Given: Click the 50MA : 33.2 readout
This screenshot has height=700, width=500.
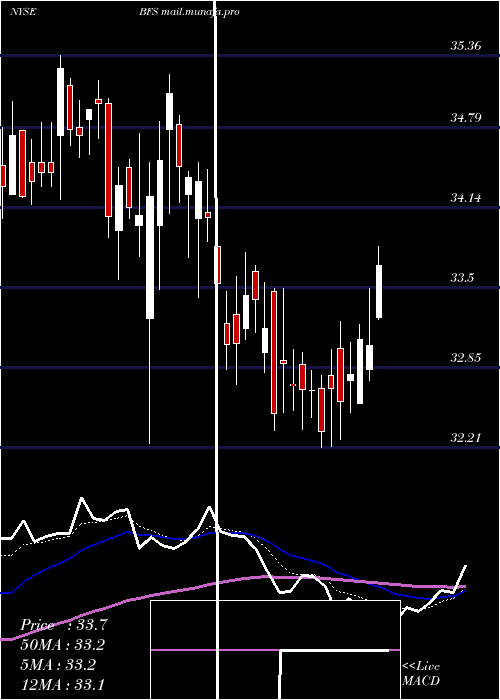Looking at the screenshot, I should tap(64, 645).
